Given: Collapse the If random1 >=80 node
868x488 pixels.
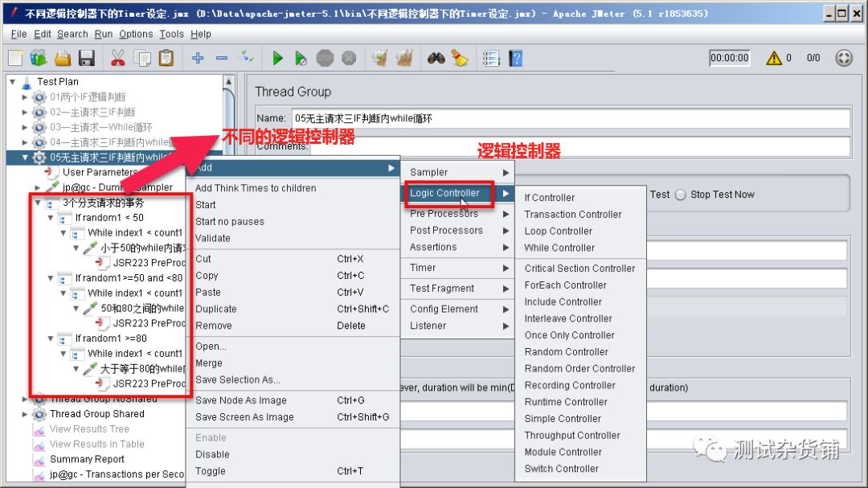Looking at the screenshot, I should (51, 338).
